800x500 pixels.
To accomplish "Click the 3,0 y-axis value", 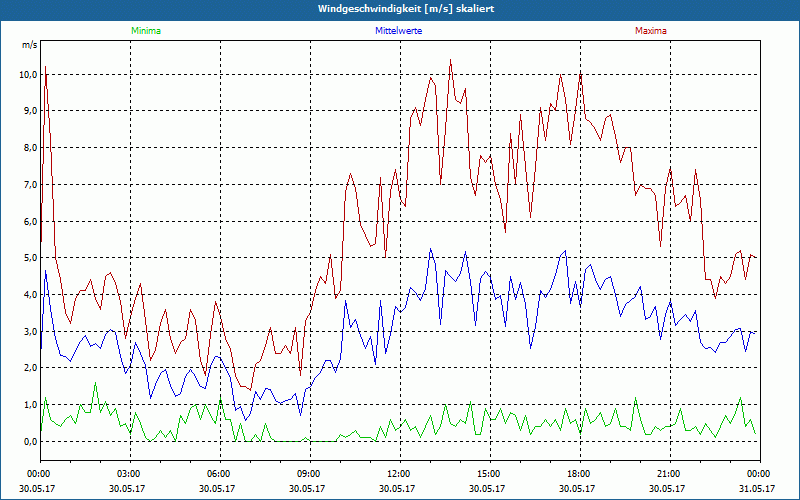I will point(30,332).
